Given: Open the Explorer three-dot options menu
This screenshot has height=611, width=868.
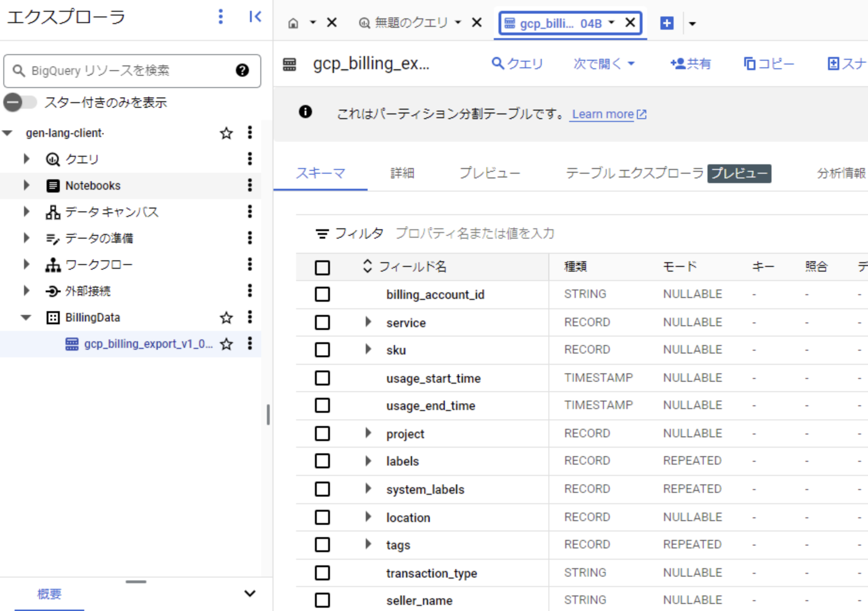Looking at the screenshot, I should pyautogui.click(x=220, y=17).
